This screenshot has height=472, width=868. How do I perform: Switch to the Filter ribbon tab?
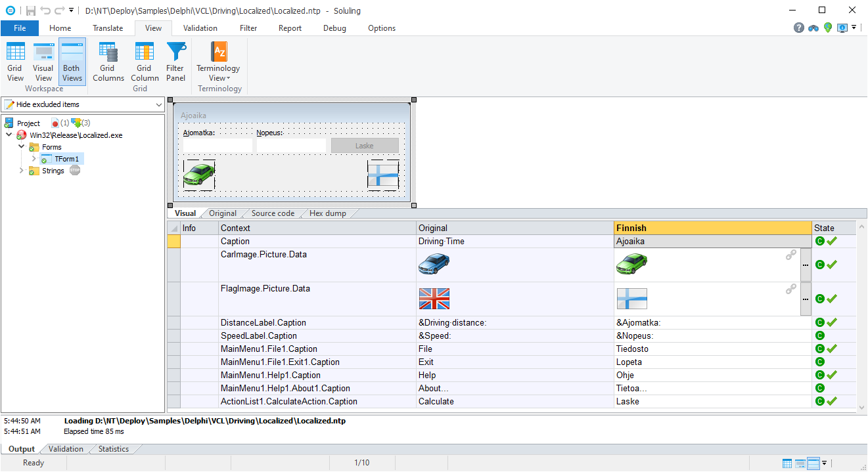tap(248, 28)
